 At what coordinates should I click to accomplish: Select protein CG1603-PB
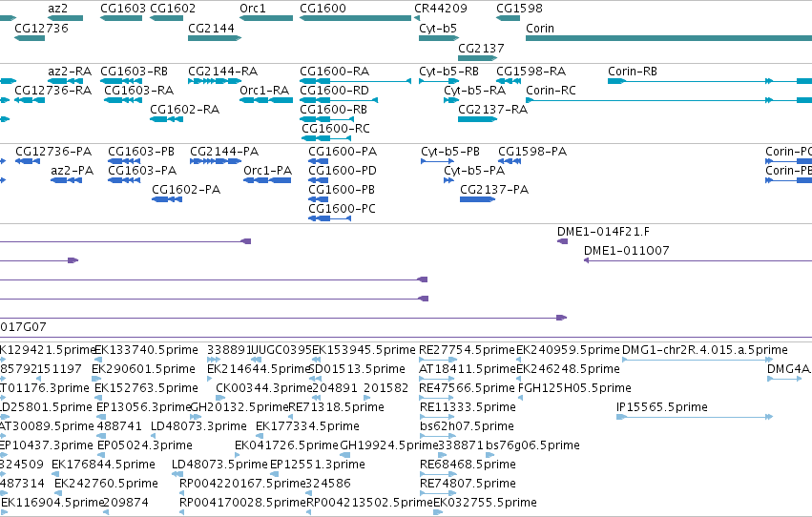coord(124,161)
